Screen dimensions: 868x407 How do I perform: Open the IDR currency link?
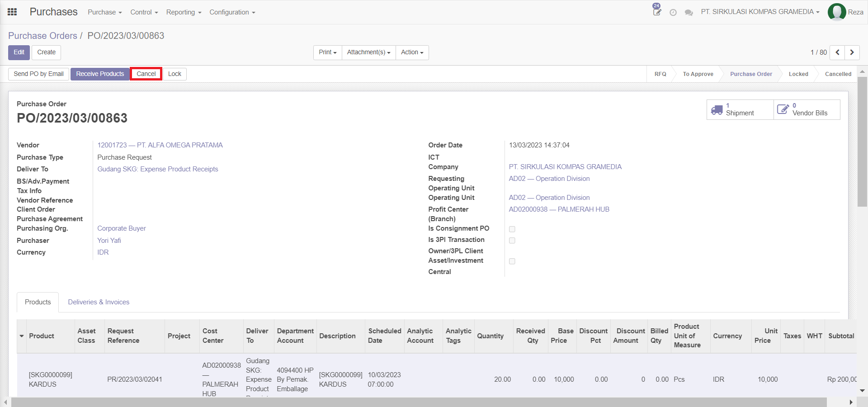(x=103, y=252)
